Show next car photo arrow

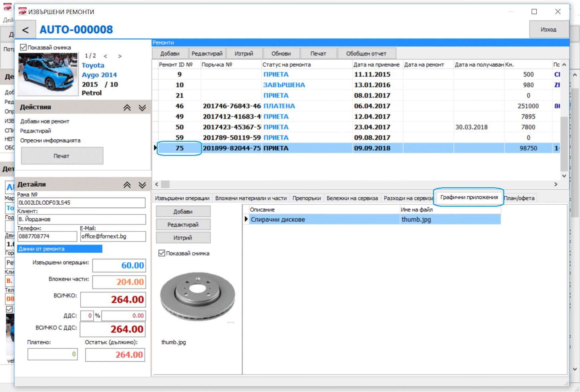click(120, 56)
